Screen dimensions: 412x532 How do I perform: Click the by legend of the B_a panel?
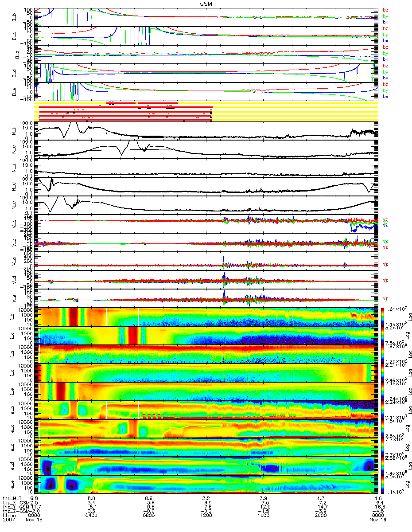pyautogui.click(x=385, y=53)
